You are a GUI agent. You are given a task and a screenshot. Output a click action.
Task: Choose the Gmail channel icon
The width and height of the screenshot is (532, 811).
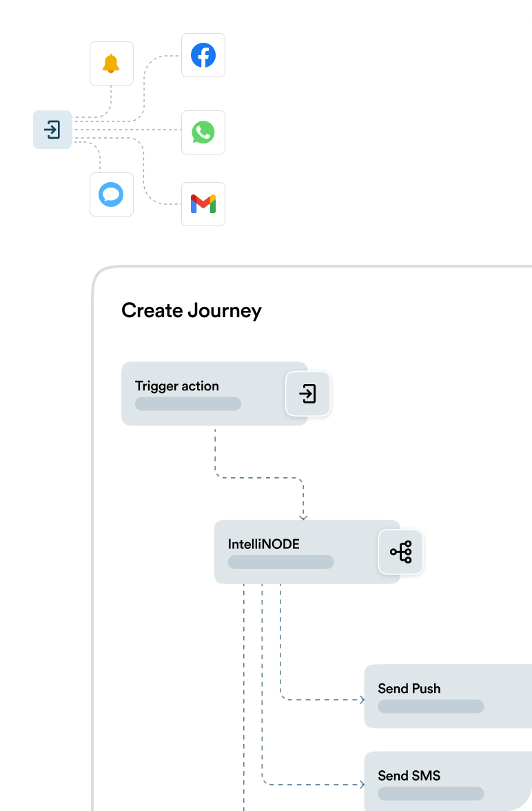[x=203, y=204]
